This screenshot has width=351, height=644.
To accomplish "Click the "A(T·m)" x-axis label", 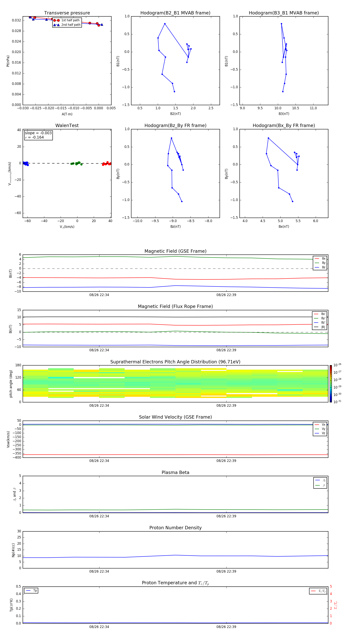I will click(67, 114).
